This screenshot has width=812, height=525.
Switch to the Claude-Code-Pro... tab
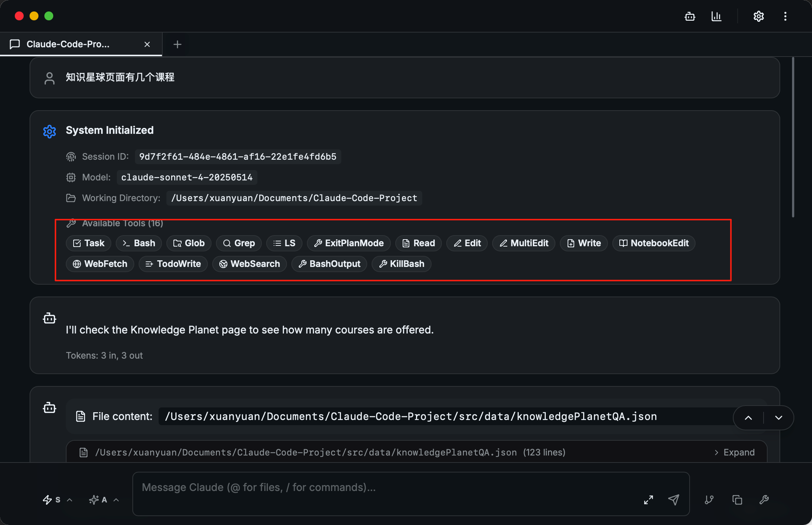click(68, 44)
